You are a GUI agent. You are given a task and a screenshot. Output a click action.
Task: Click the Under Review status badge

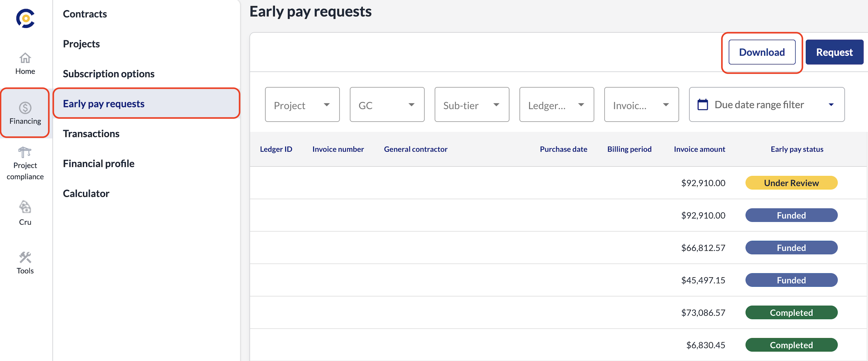[791, 183]
